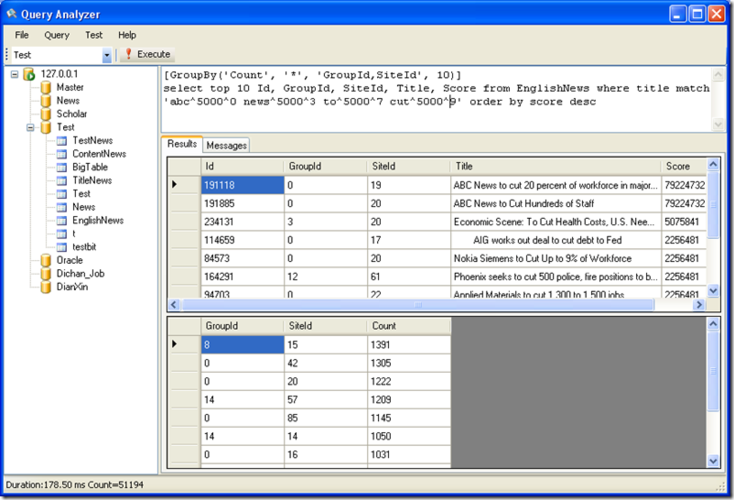Select the Results tab
Screen dimensions: 734x500
[x=182, y=144]
